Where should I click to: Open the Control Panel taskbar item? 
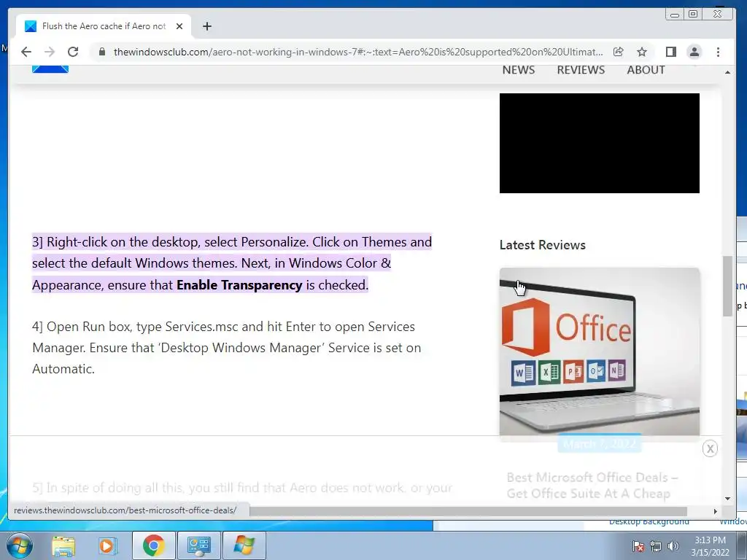(198, 545)
